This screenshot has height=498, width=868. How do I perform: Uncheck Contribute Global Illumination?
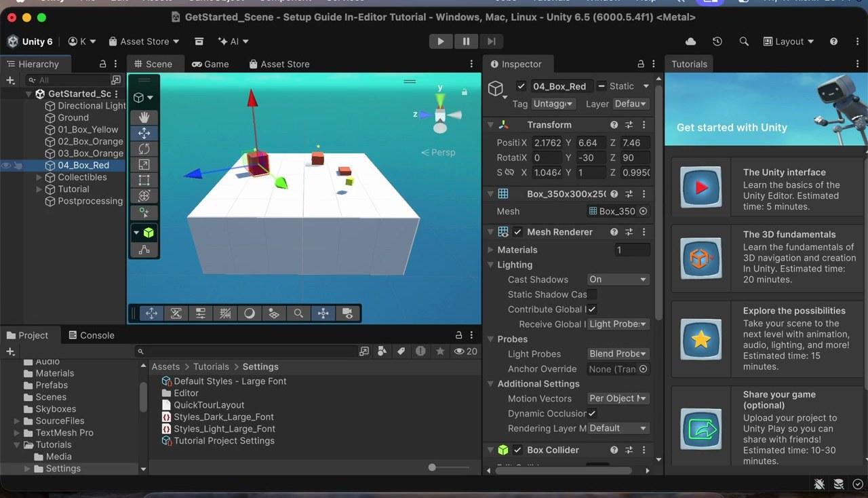pos(592,309)
